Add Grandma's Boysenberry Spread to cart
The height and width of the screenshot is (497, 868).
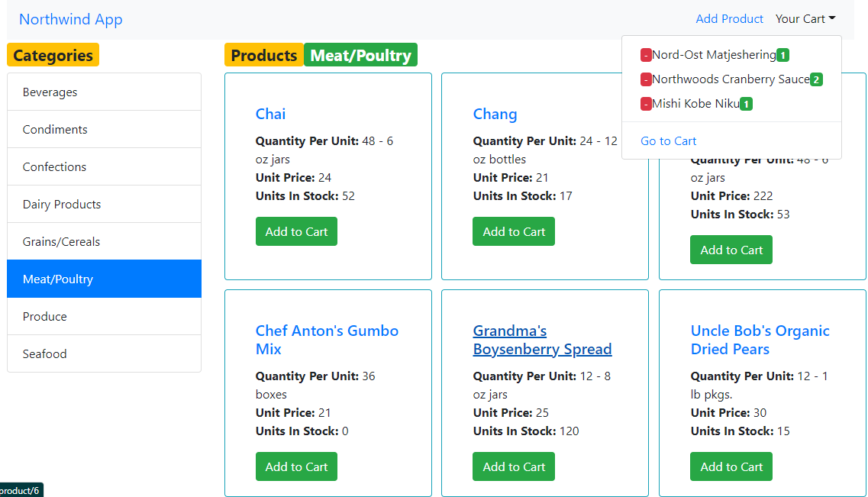coord(514,466)
